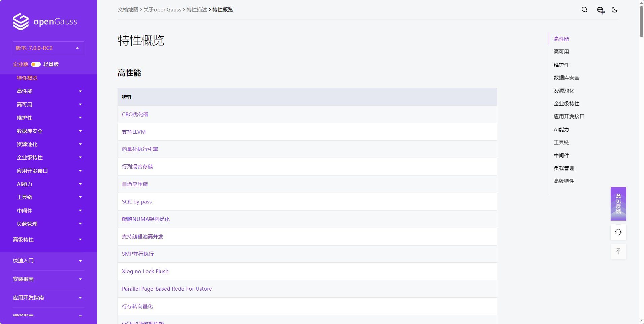Toggle 企业版/轻量版 edition switch

click(36, 64)
